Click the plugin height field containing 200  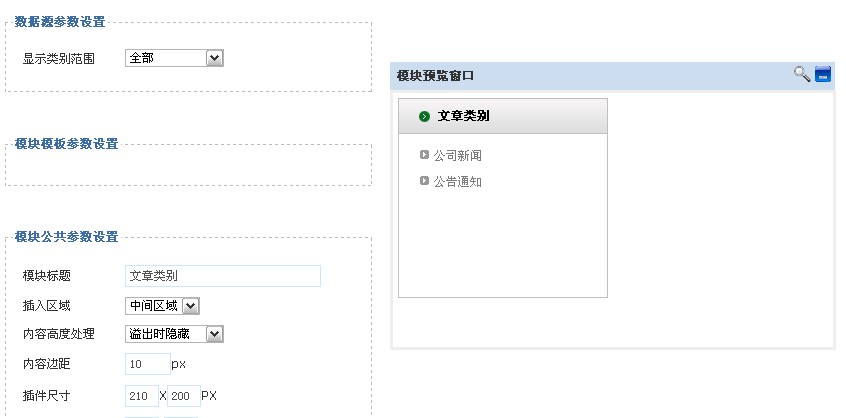[x=184, y=396]
